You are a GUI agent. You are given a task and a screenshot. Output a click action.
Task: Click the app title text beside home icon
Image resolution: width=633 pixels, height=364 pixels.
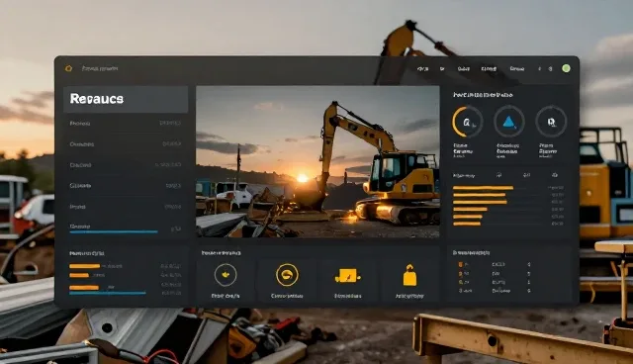coord(100,68)
